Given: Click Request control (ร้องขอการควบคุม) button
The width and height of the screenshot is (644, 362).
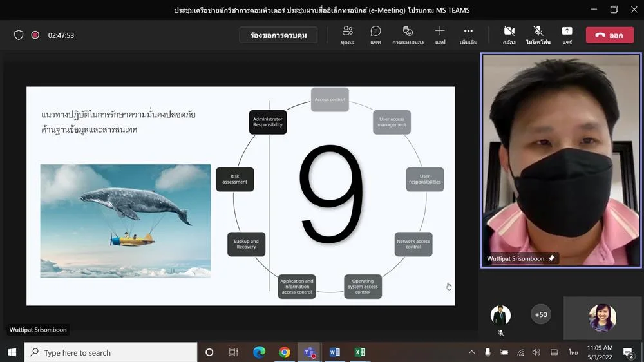Looking at the screenshot, I should click(278, 35).
